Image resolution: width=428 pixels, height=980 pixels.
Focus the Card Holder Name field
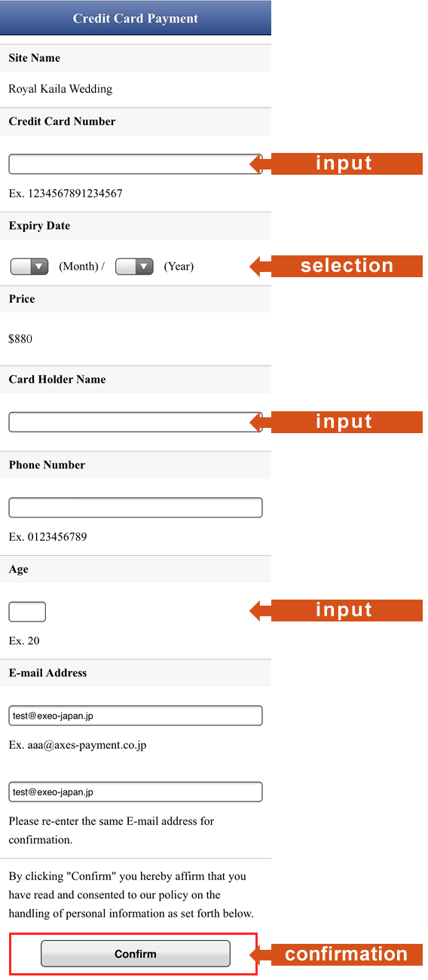(136, 422)
